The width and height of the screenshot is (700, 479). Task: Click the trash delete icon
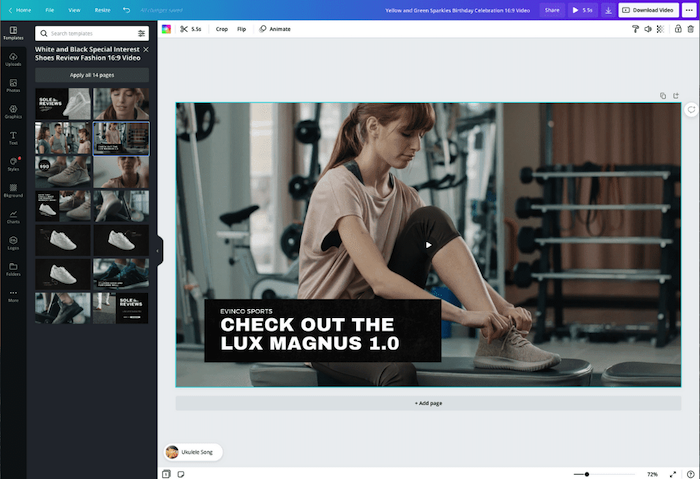tap(691, 29)
